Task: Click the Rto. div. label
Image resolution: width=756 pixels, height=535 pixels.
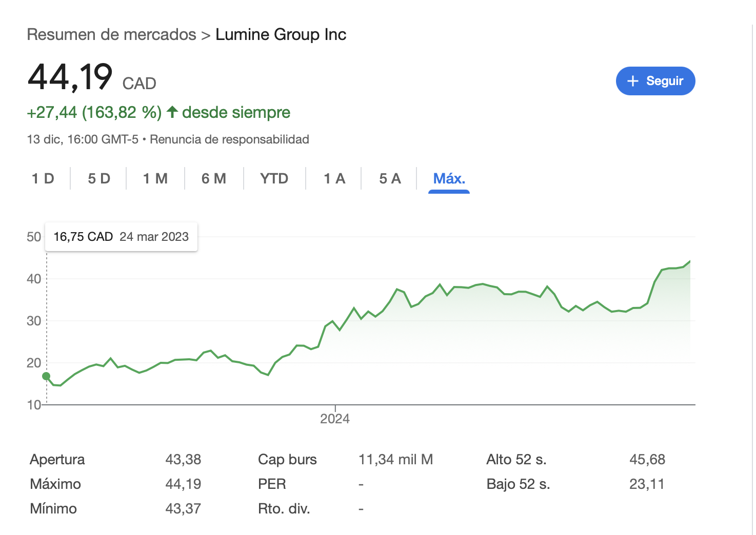Action: (284, 508)
